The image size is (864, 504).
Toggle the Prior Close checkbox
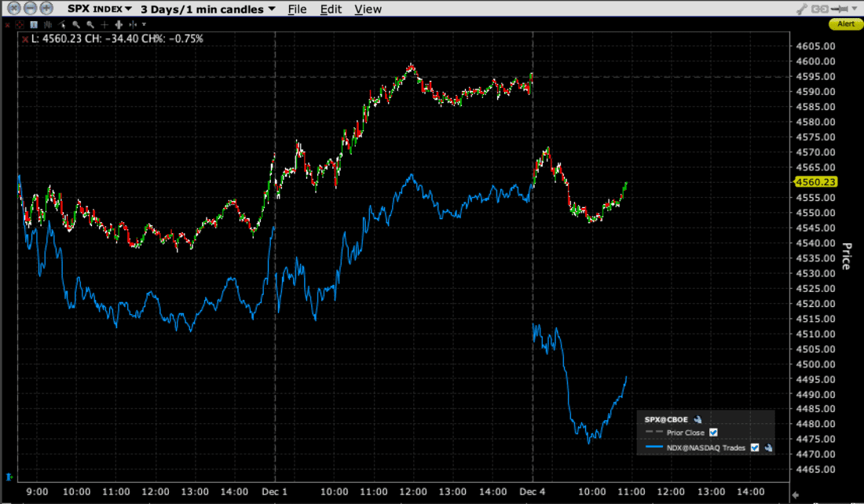point(713,433)
